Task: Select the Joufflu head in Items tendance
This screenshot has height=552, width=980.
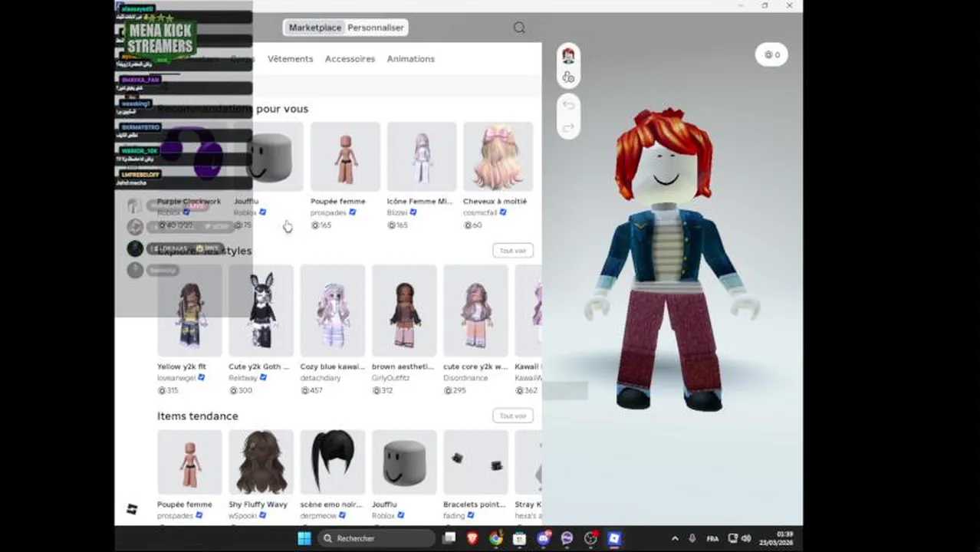Action: tap(404, 462)
